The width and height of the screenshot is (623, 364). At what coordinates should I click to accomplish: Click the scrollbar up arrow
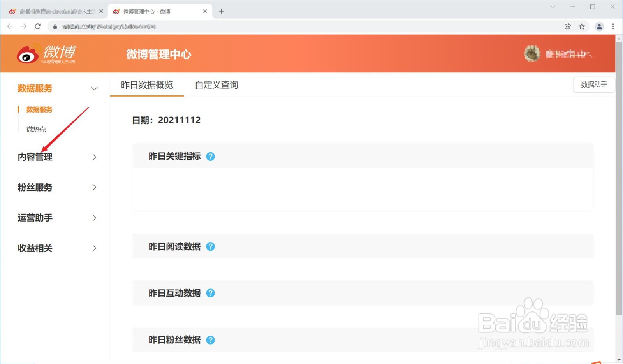[619, 38]
